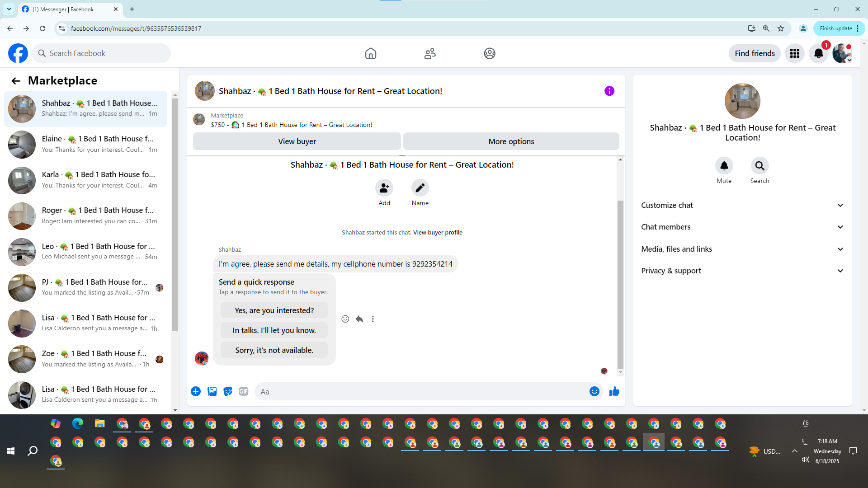Click the browser zoom magnifier icon
This screenshot has width=868, height=488.
766,28
